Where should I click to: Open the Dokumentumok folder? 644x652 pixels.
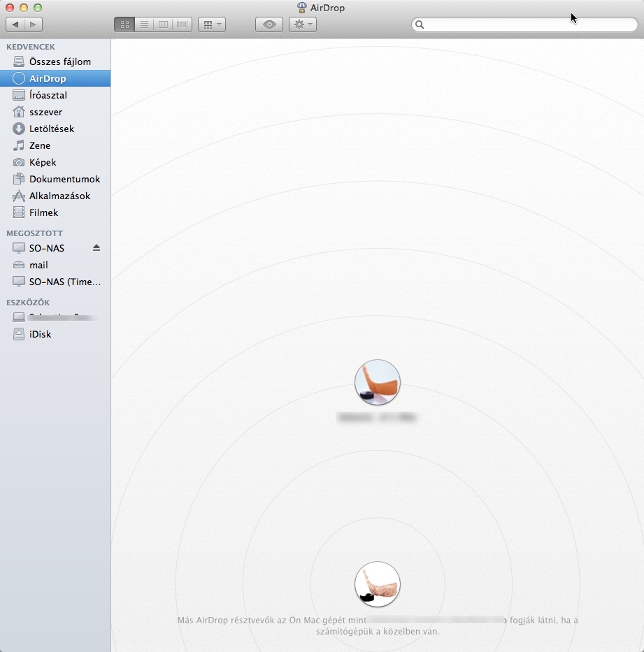tap(55, 179)
